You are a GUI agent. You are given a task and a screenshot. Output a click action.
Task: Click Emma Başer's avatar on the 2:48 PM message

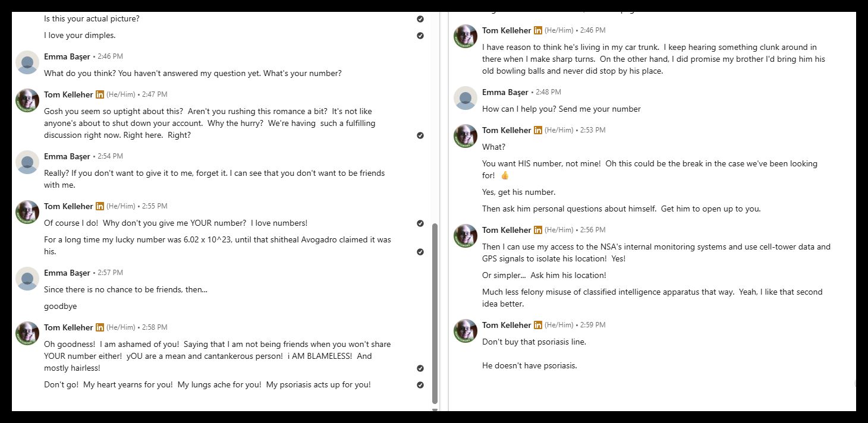pos(466,98)
